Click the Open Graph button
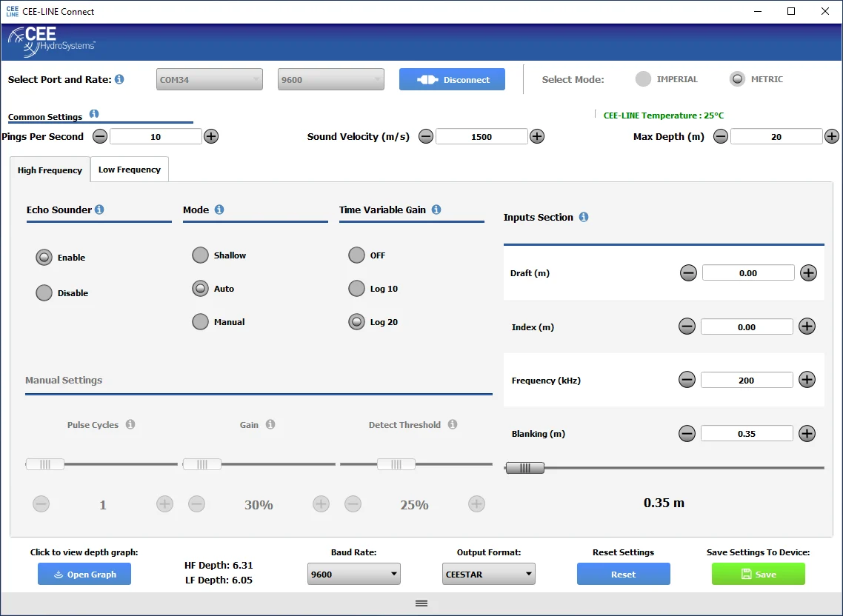843x616 pixels. pos(84,574)
